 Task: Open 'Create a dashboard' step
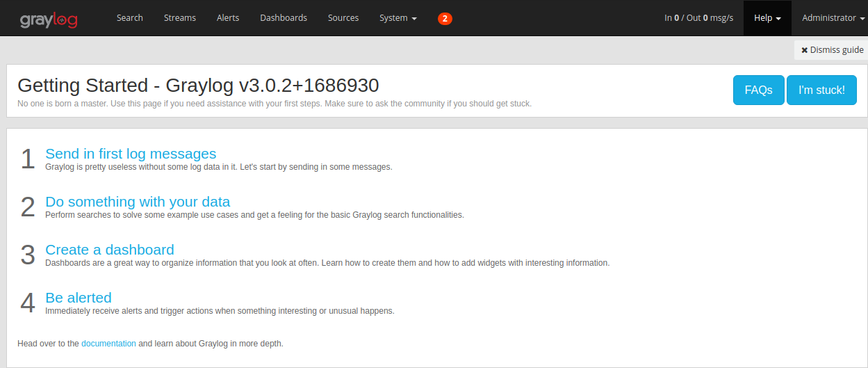coord(110,250)
